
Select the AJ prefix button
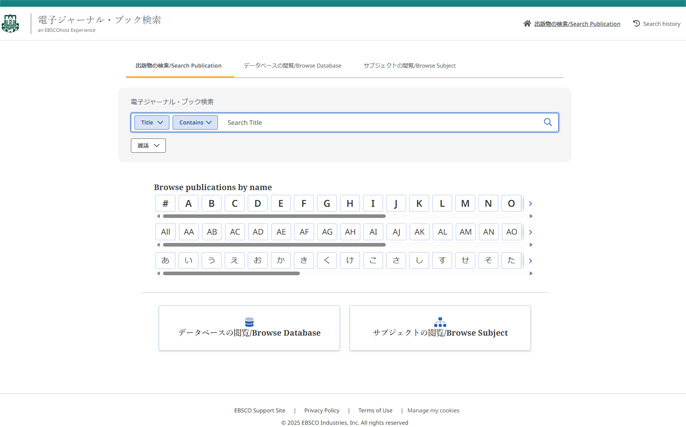(396, 232)
